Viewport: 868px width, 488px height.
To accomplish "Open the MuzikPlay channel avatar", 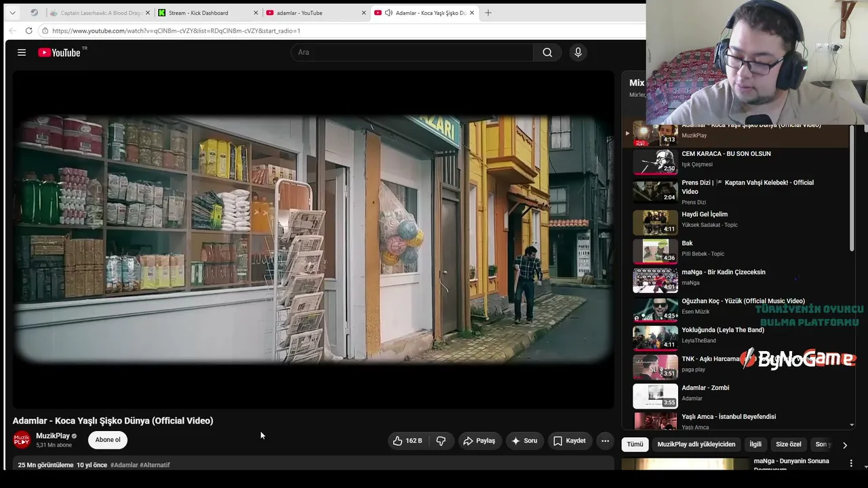I will tap(22, 440).
